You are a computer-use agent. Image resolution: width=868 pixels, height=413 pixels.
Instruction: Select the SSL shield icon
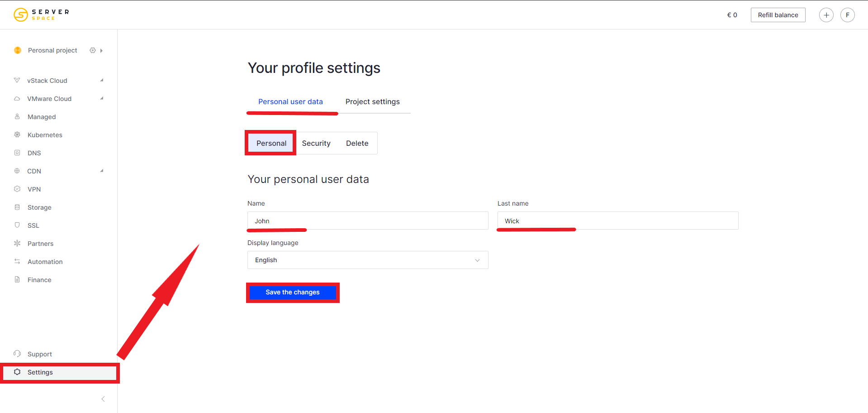pos(17,225)
